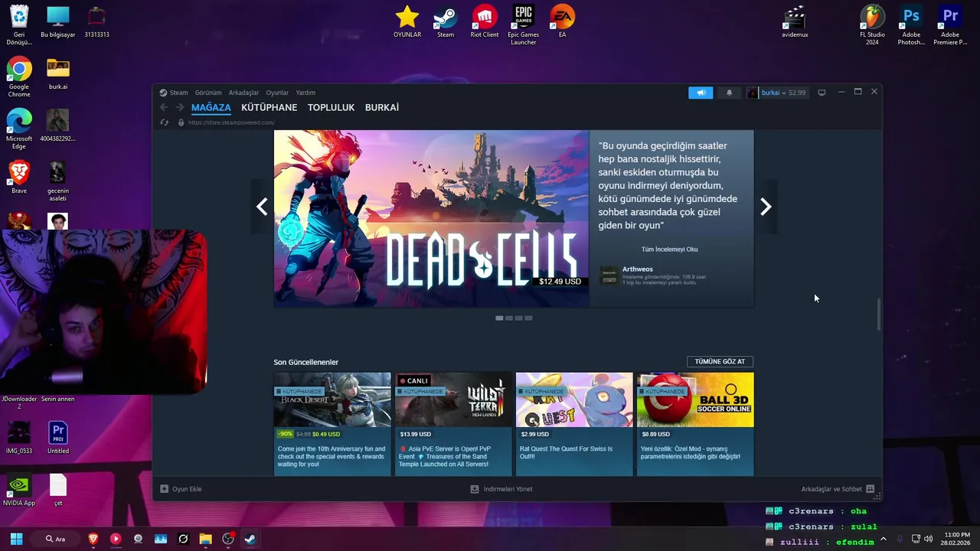The width and height of the screenshot is (980, 551).
Task: Click Tüm İncelemeyi Oku link
Action: pyautogui.click(x=669, y=249)
